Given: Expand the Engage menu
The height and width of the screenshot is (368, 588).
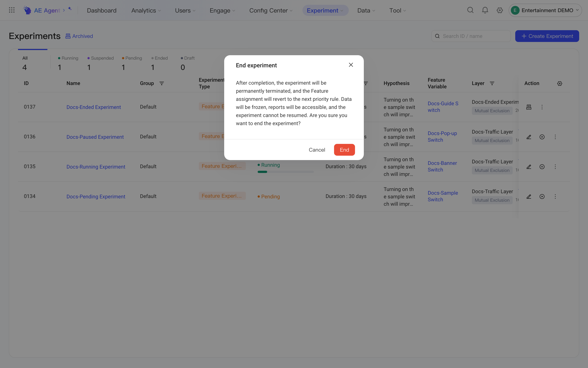Looking at the screenshot, I should click(222, 10).
